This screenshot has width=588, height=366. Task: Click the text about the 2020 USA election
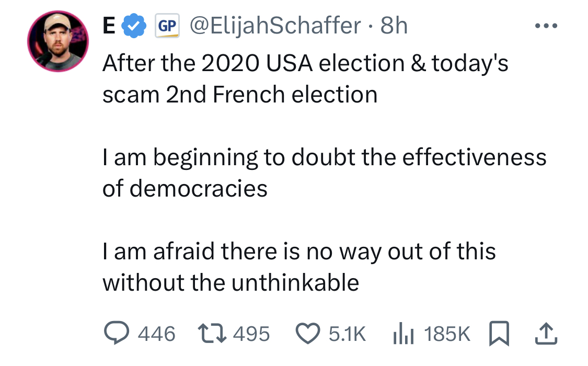(x=305, y=78)
